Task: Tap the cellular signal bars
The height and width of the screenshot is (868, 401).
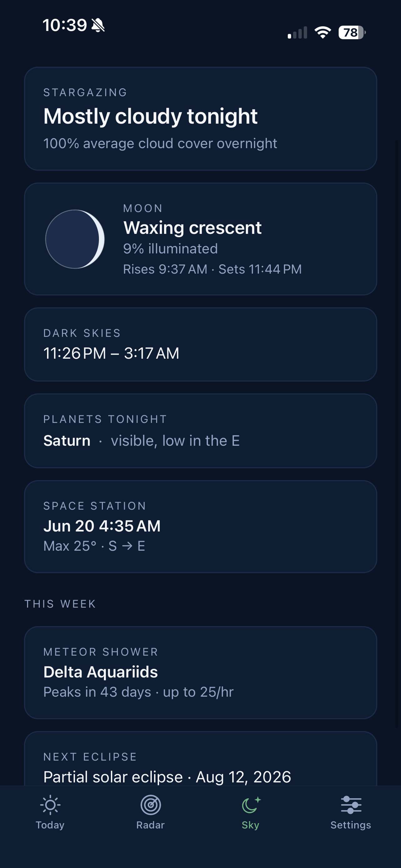Action: (297, 32)
